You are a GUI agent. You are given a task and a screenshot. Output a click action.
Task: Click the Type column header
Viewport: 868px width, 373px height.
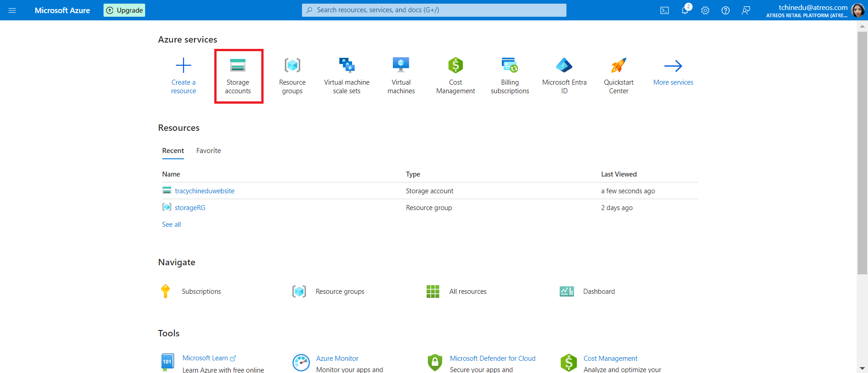coord(413,174)
